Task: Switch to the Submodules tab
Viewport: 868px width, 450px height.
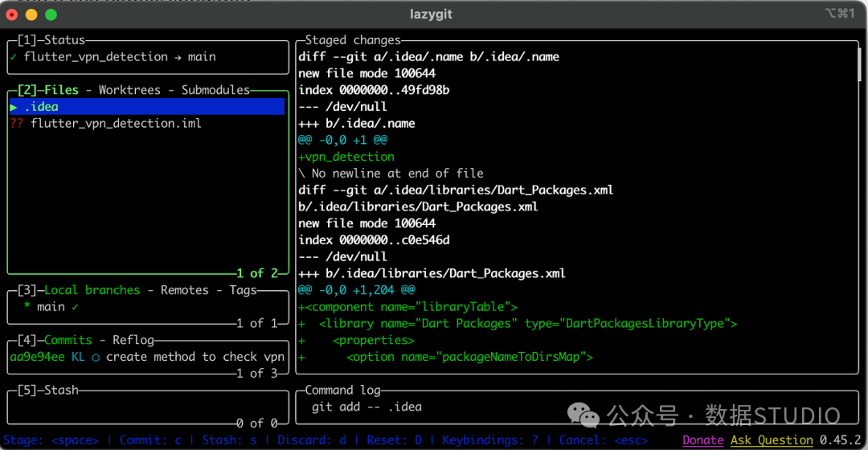Action: coord(216,90)
